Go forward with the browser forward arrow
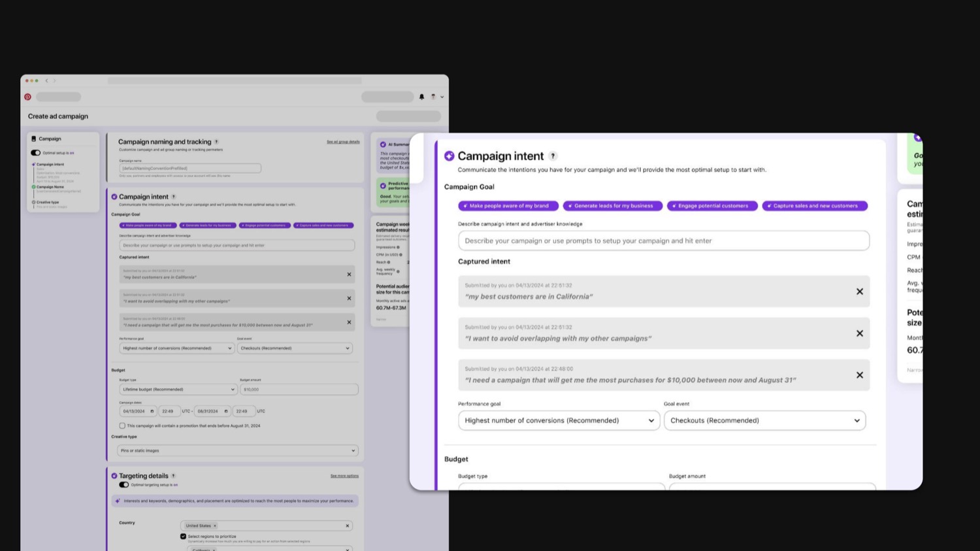 pos(54,80)
